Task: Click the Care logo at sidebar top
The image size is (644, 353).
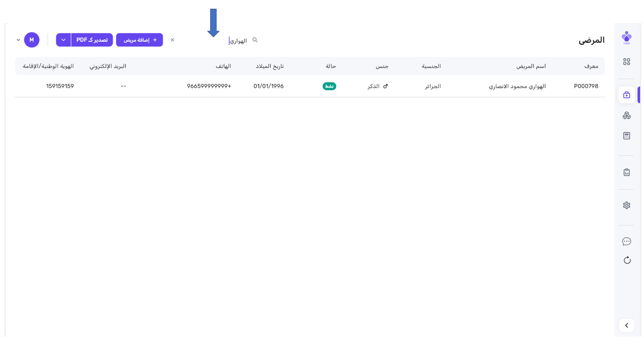Action: click(626, 38)
